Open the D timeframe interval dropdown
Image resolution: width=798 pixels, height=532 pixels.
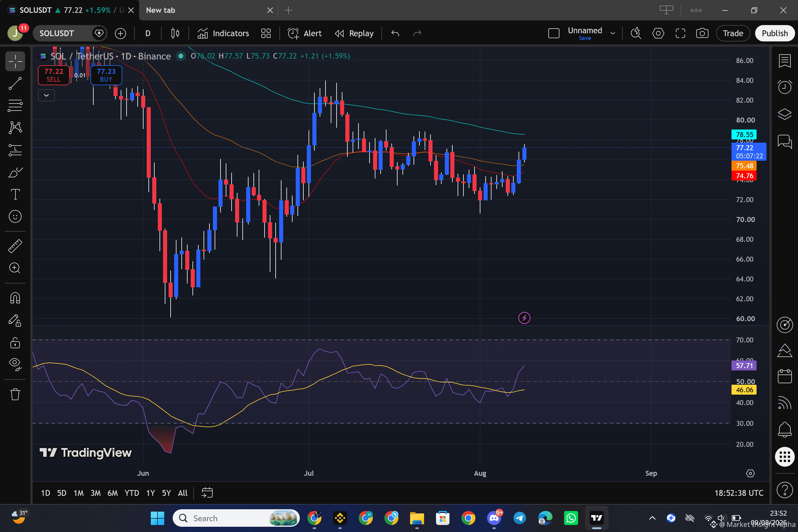pyautogui.click(x=148, y=33)
